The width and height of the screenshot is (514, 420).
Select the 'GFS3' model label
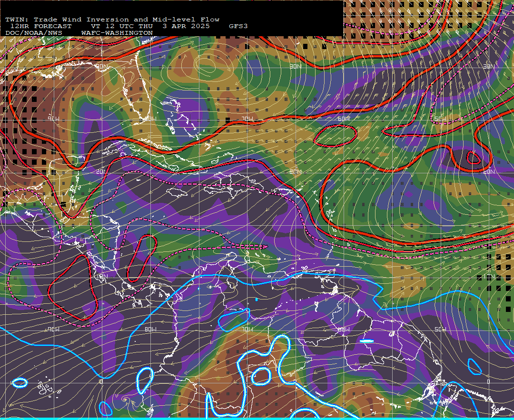(x=238, y=26)
